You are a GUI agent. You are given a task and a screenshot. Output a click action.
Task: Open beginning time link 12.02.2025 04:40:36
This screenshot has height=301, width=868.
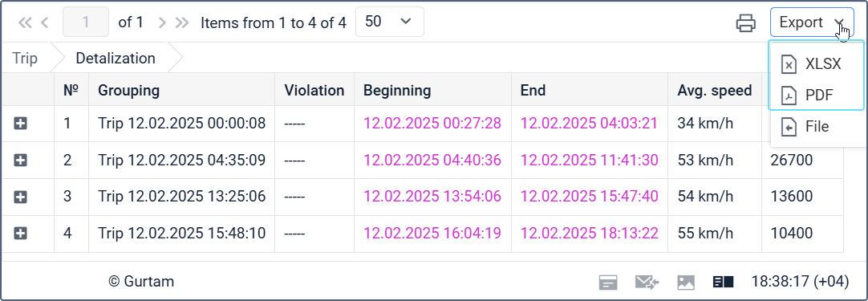(x=432, y=161)
